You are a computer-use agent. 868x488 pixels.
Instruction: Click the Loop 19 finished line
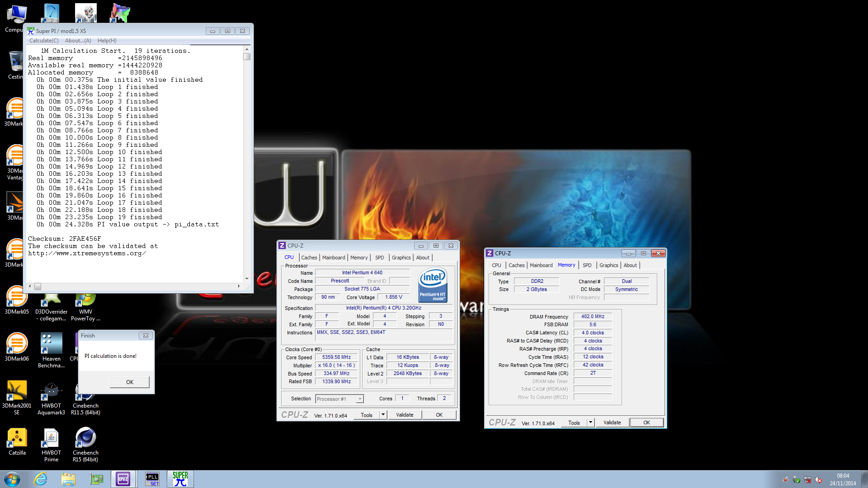(x=99, y=217)
